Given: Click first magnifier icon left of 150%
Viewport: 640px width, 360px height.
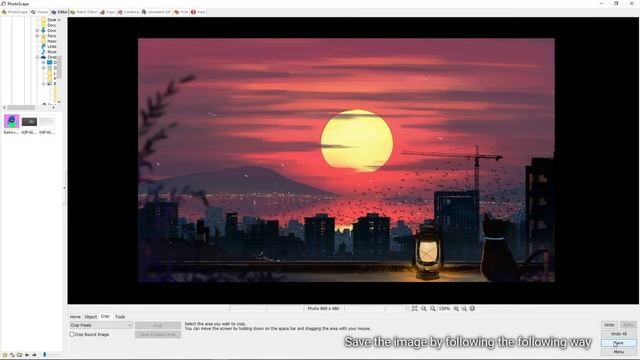Looking at the screenshot, I should pyautogui.click(x=424, y=309).
